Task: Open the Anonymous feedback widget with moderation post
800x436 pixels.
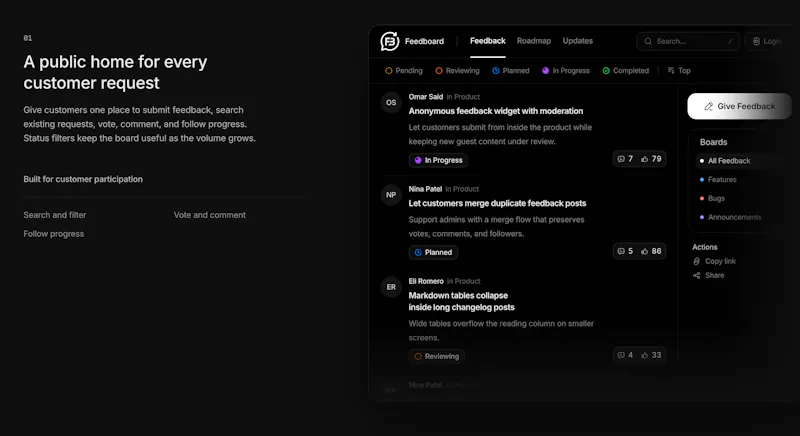Action: click(495, 111)
